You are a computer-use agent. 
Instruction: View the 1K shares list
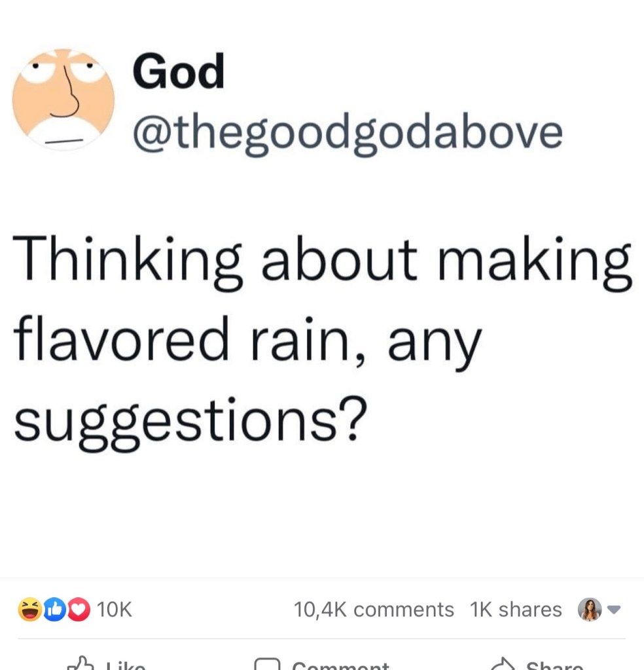(516, 610)
